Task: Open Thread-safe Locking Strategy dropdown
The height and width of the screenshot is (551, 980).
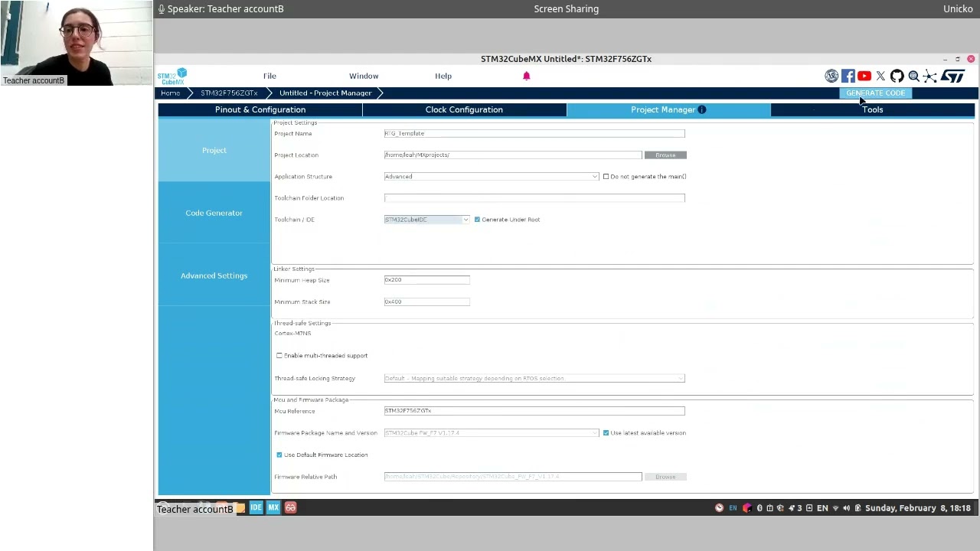Action: point(534,378)
